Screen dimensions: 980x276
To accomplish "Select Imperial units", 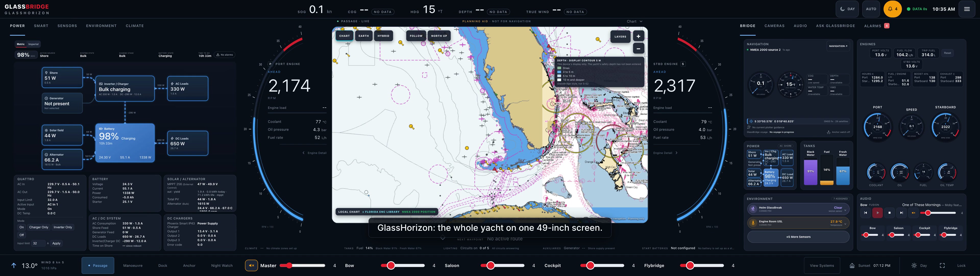I will click(33, 44).
